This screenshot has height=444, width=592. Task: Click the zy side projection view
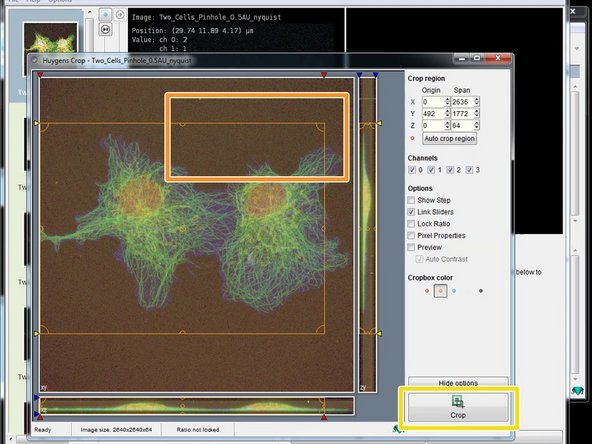point(367,234)
